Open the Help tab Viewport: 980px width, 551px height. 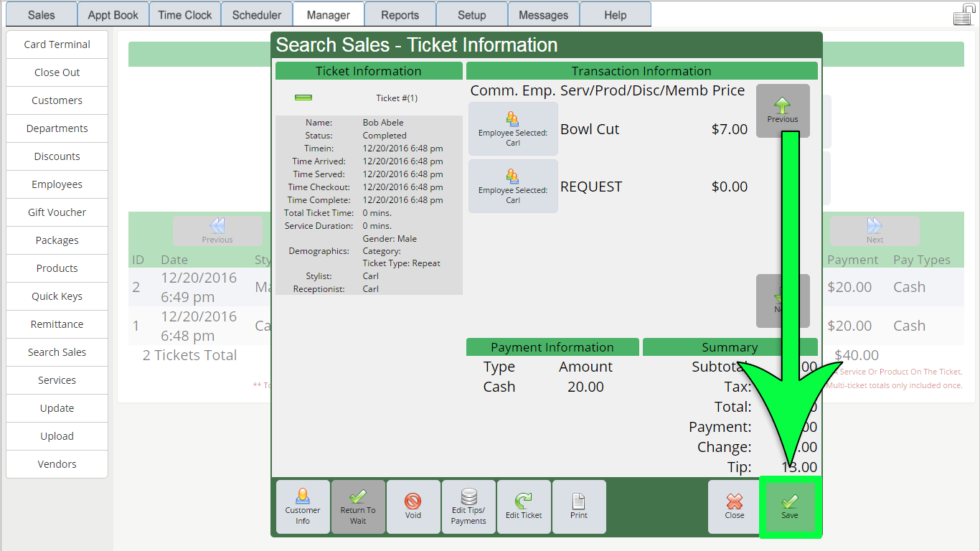point(616,14)
